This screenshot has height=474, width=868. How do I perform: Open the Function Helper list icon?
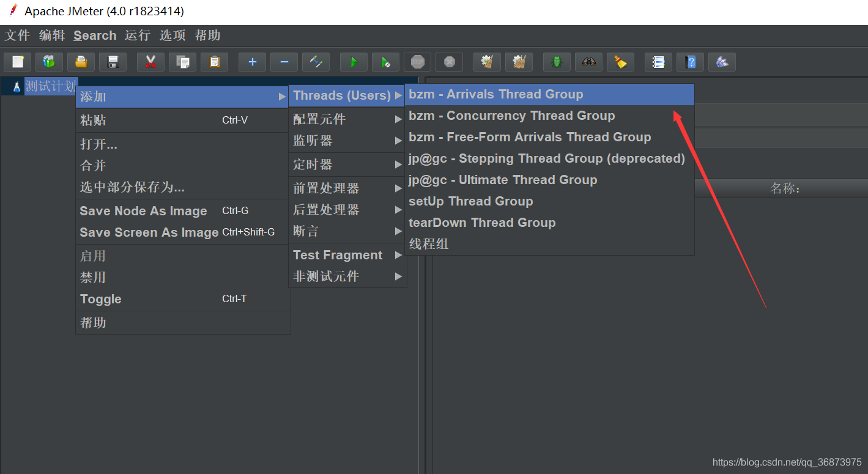[658, 62]
